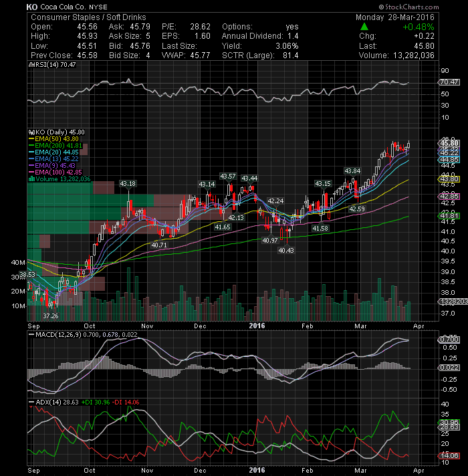This screenshot has height=476, width=468.
Task: Click the NYSE exchange label
Action: pos(98,7)
